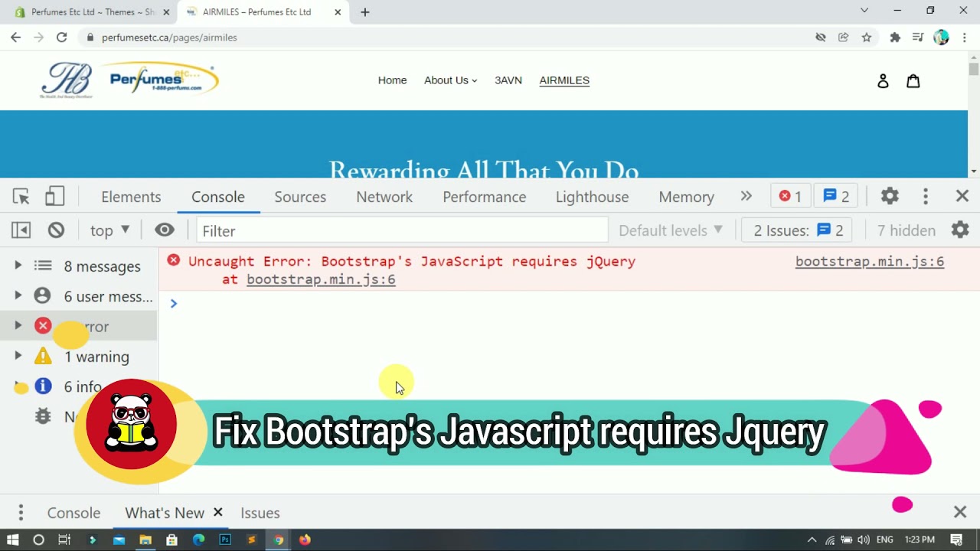980x551 pixels.
Task: Switch to the Memory tab
Action: click(x=687, y=197)
